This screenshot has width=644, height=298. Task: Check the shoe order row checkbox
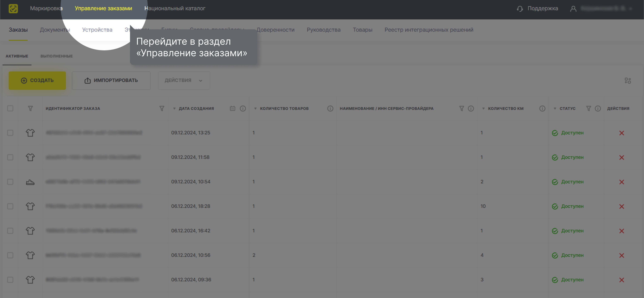point(10,182)
